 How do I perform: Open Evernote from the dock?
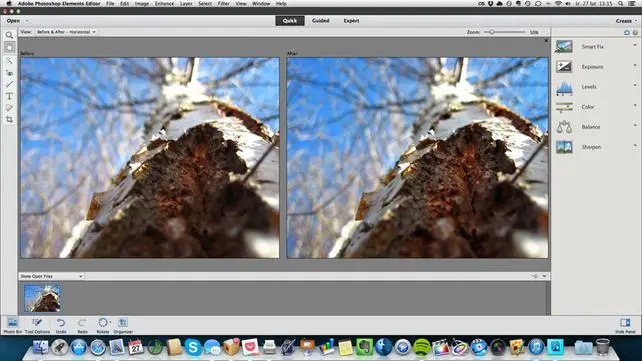pyautogui.click(x=364, y=347)
